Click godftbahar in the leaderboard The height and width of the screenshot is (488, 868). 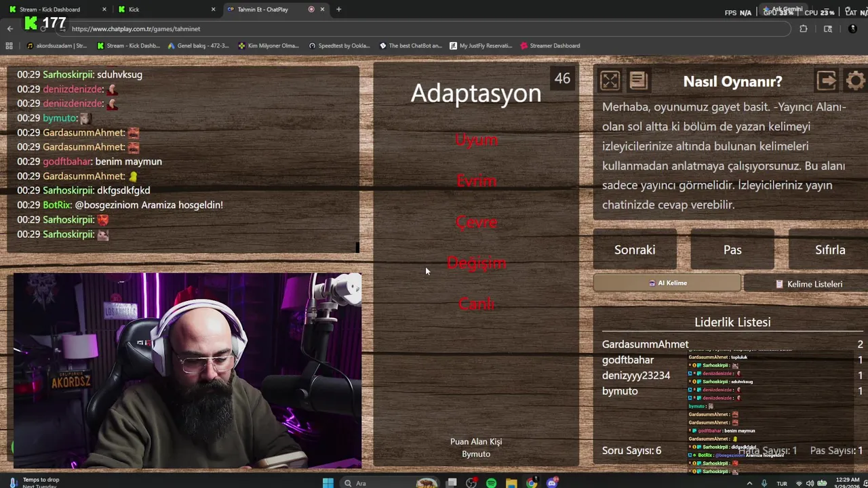628,360
